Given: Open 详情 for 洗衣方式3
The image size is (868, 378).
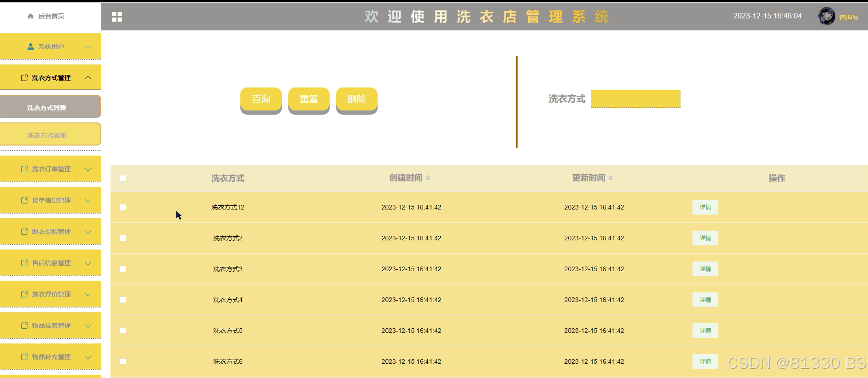Looking at the screenshot, I should 705,269.
